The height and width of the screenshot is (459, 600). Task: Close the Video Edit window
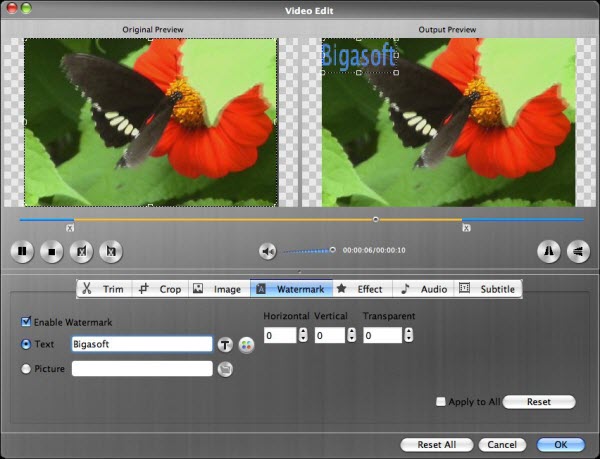click(12, 8)
